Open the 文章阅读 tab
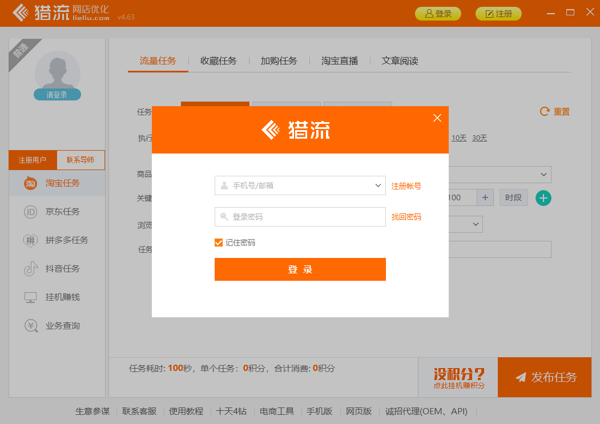 point(400,61)
